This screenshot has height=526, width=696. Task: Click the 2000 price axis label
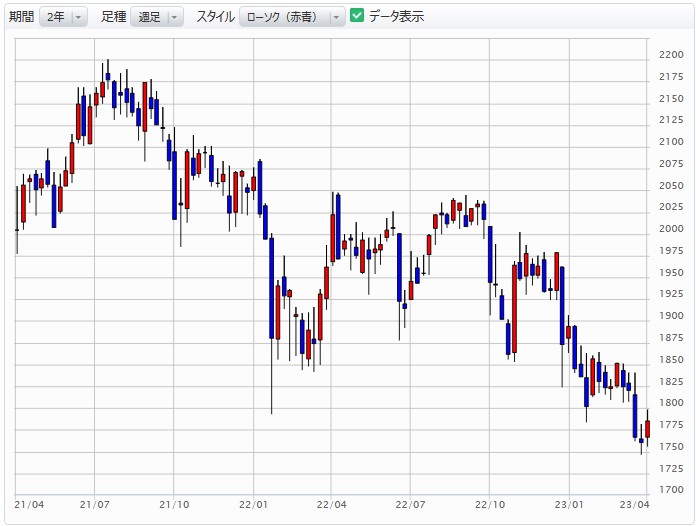(671, 229)
